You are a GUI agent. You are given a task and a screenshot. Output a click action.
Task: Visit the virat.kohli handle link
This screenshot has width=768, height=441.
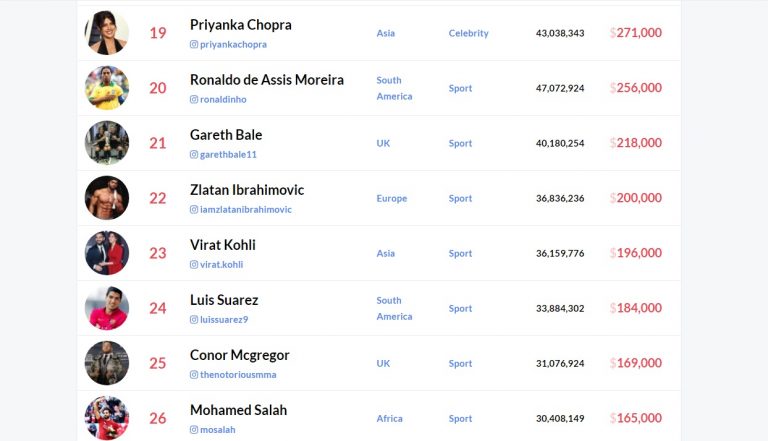[221, 265]
